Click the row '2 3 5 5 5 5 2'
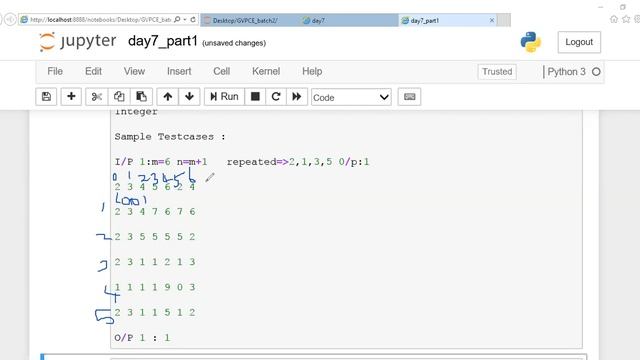Image resolution: width=640 pixels, height=360 pixels. coord(155,237)
